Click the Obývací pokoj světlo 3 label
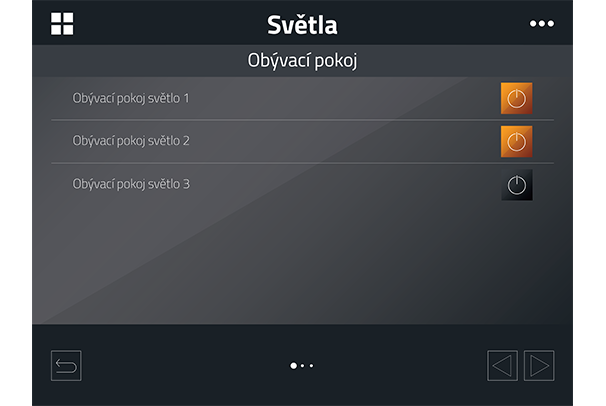 131,184
